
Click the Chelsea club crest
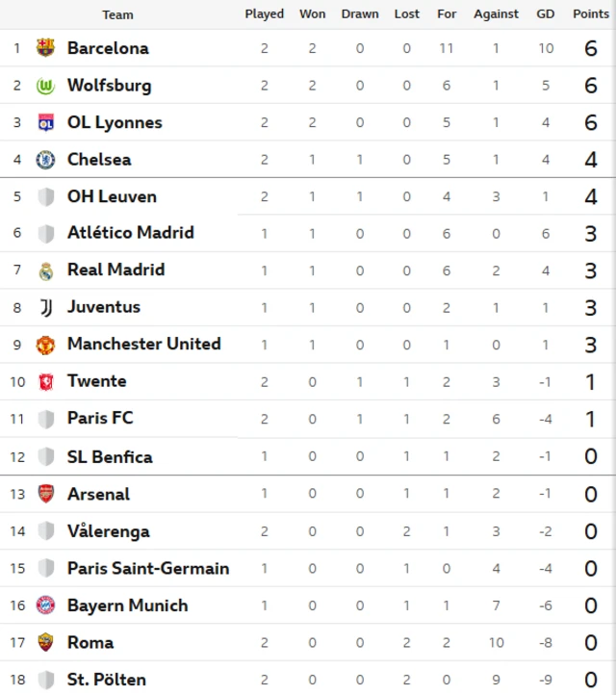click(45, 160)
